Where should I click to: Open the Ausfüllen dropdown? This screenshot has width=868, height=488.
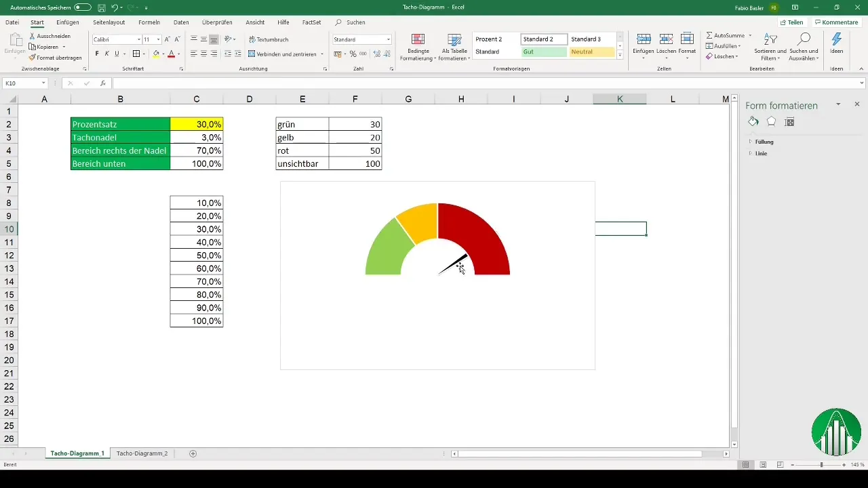click(x=723, y=45)
